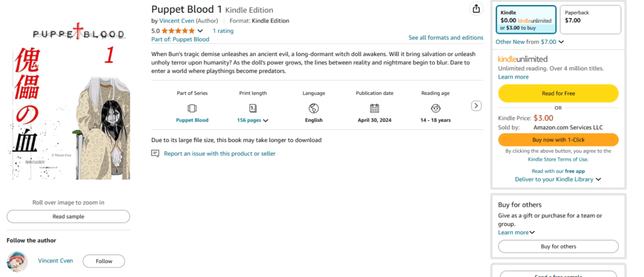
Task: Expand Other New from $7.00 offers
Action: (x=561, y=42)
